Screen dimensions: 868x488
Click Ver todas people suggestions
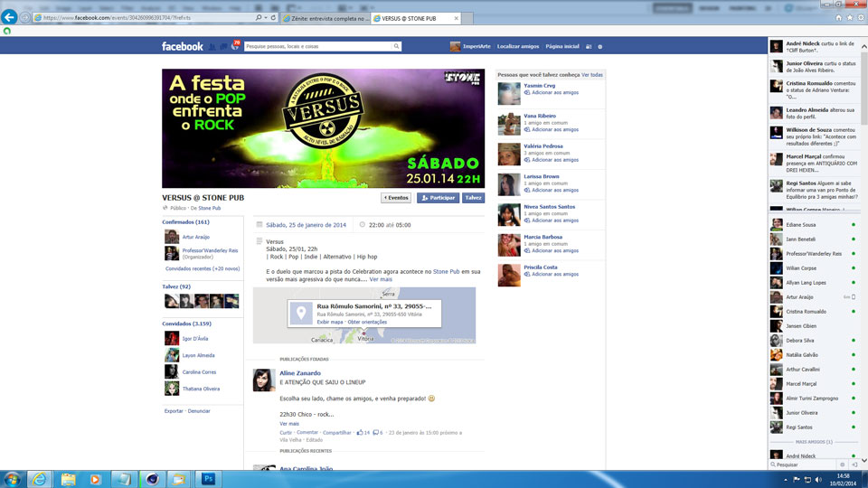(x=591, y=75)
